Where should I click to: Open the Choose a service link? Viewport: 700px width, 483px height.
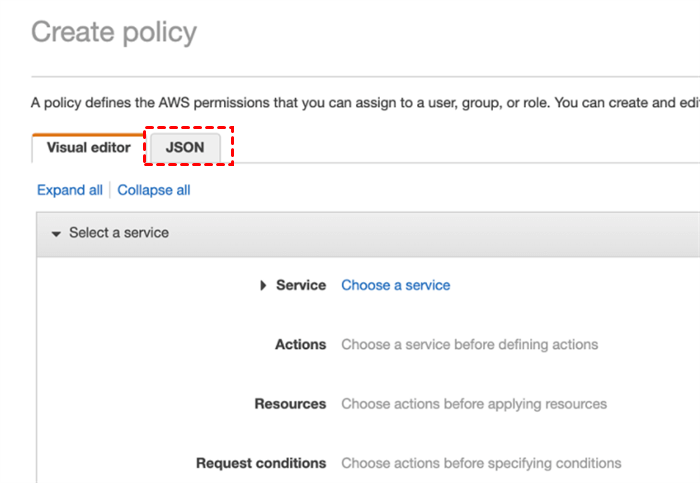(x=395, y=285)
